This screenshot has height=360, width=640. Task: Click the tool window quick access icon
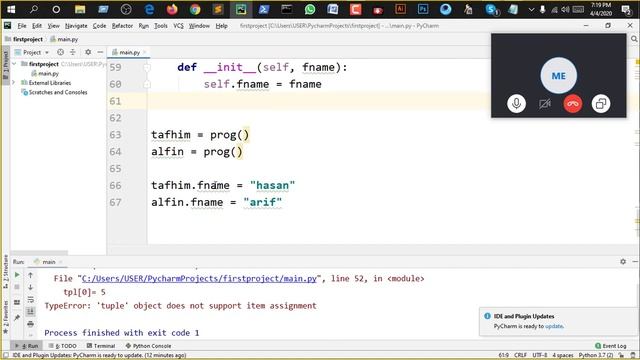click(6, 356)
